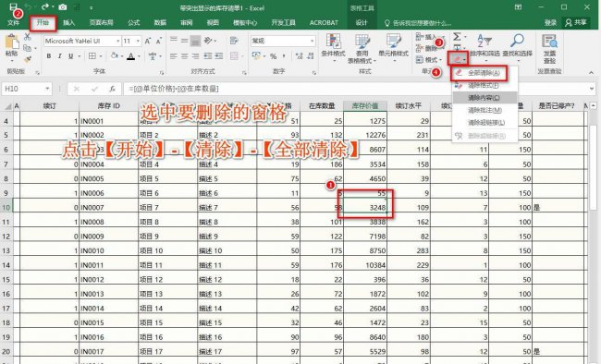Click the Paste (粘贴) clipboard icon
The height and width of the screenshot is (364, 601).
click(12, 42)
